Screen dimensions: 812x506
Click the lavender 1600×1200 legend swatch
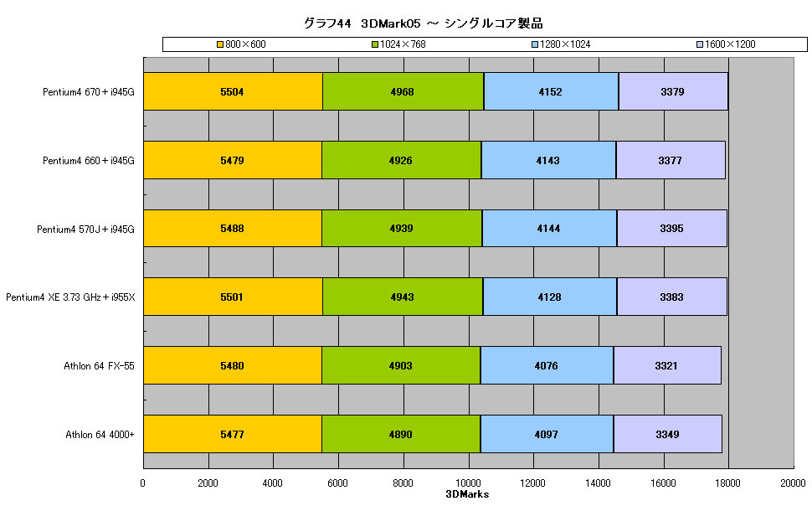click(x=700, y=44)
